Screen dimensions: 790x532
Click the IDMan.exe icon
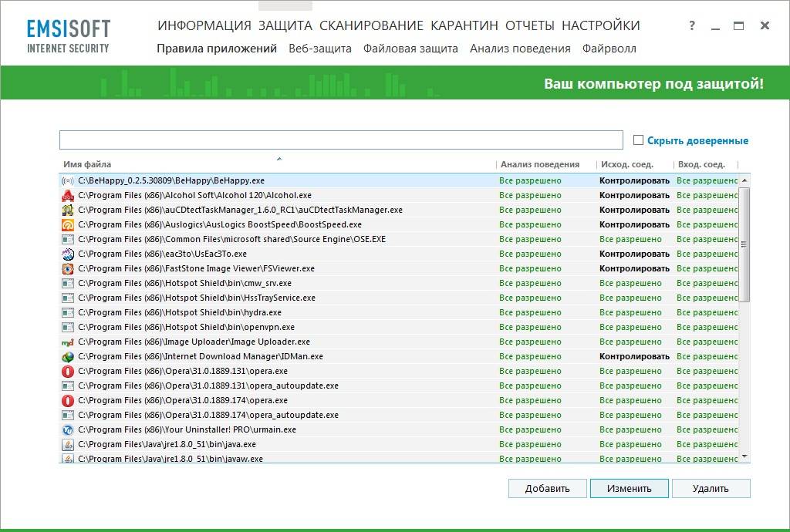coord(68,356)
